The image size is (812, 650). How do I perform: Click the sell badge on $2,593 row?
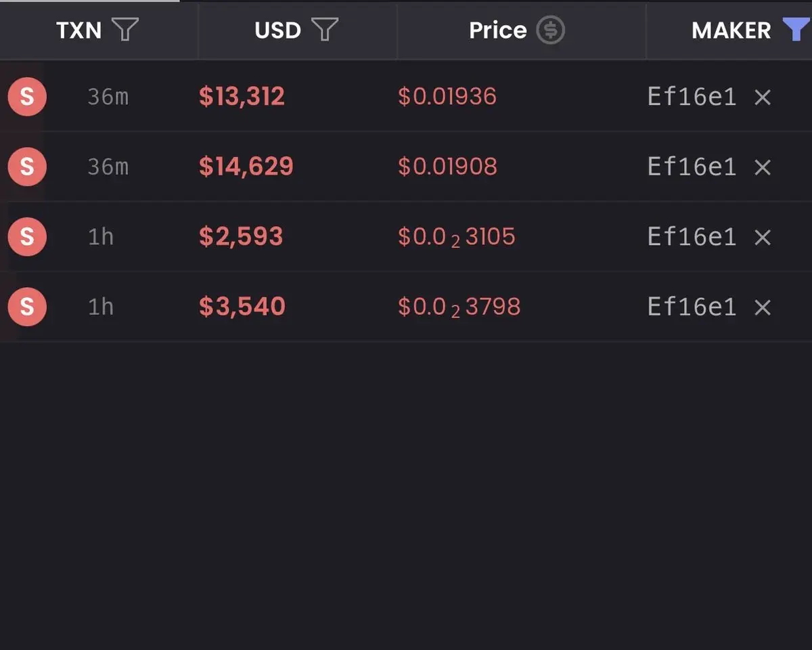tap(27, 236)
